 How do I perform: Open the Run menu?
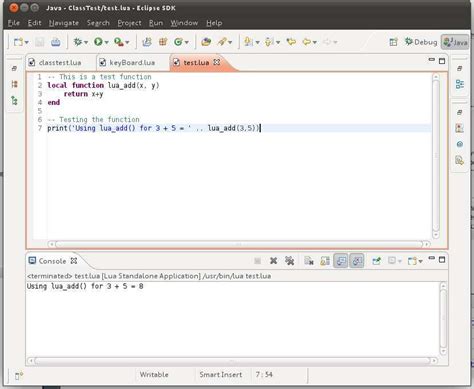pyautogui.click(x=156, y=23)
